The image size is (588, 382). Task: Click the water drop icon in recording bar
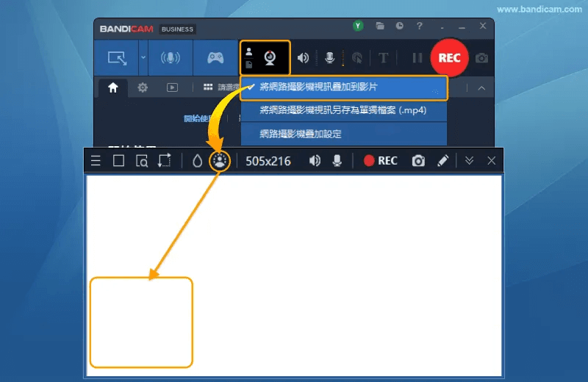click(x=197, y=161)
